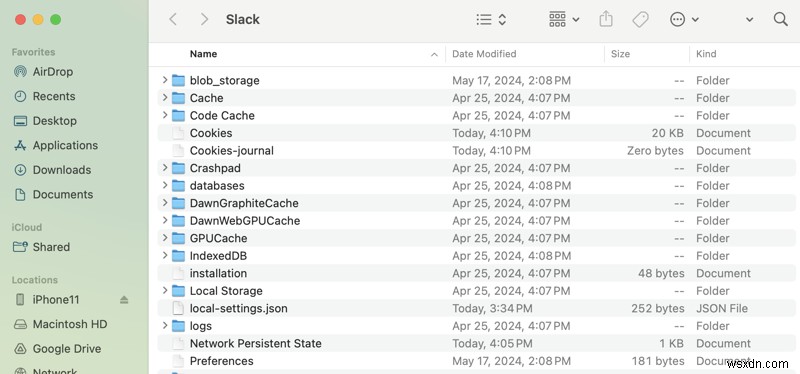Open Applications in the sidebar
Screen dimensions: 800x374
56,145
